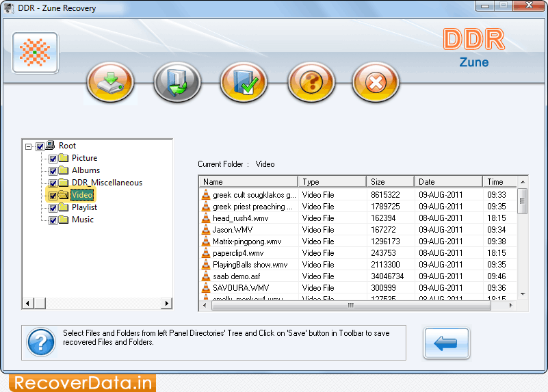Click the Save recovered data toolbar button
Image resolution: width=548 pixels, height=392 pixels.
(x=110, y=83)
